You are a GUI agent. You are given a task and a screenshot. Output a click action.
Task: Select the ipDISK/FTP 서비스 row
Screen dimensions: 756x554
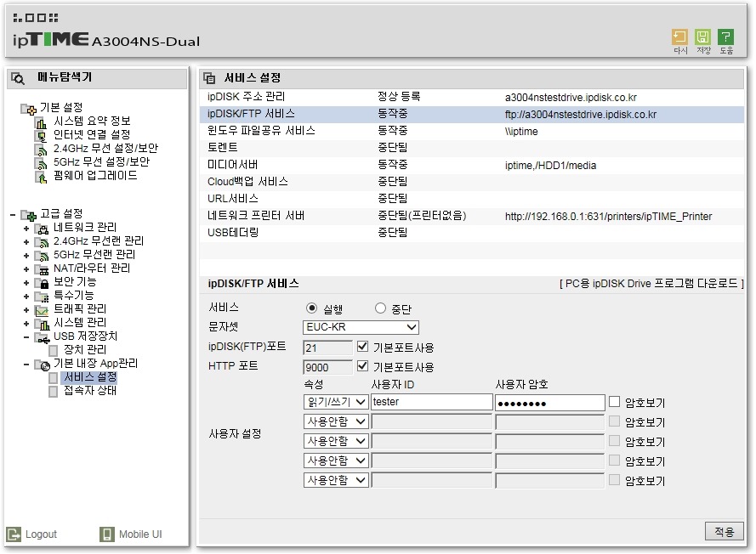point(471,114)
